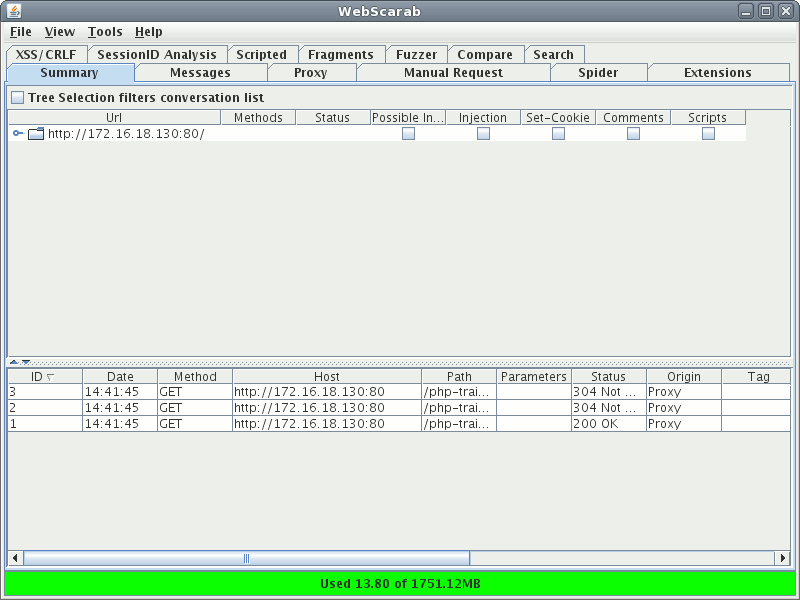Toggle the Set-Cookie checkbox

pyautogui.click(x=558, y=133)
